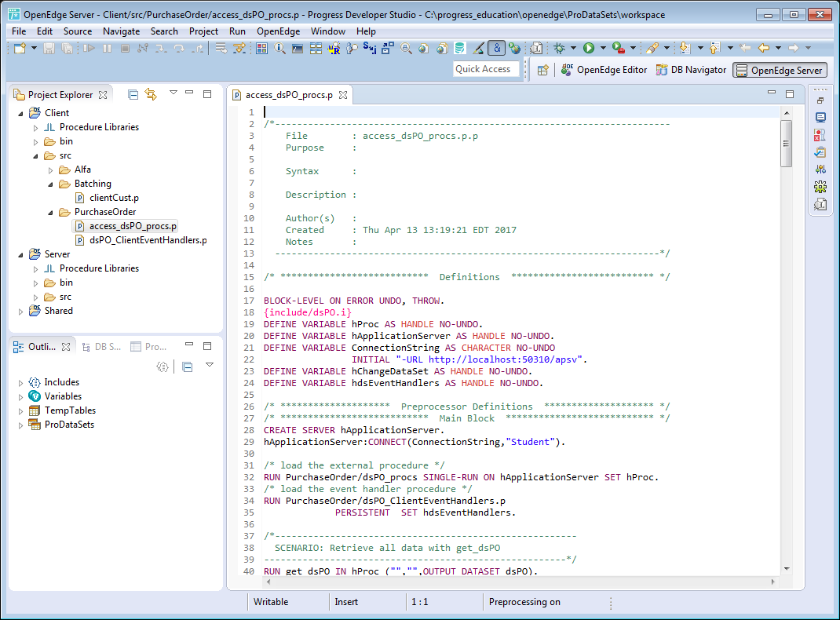Expand the Alfa folder

51,170
